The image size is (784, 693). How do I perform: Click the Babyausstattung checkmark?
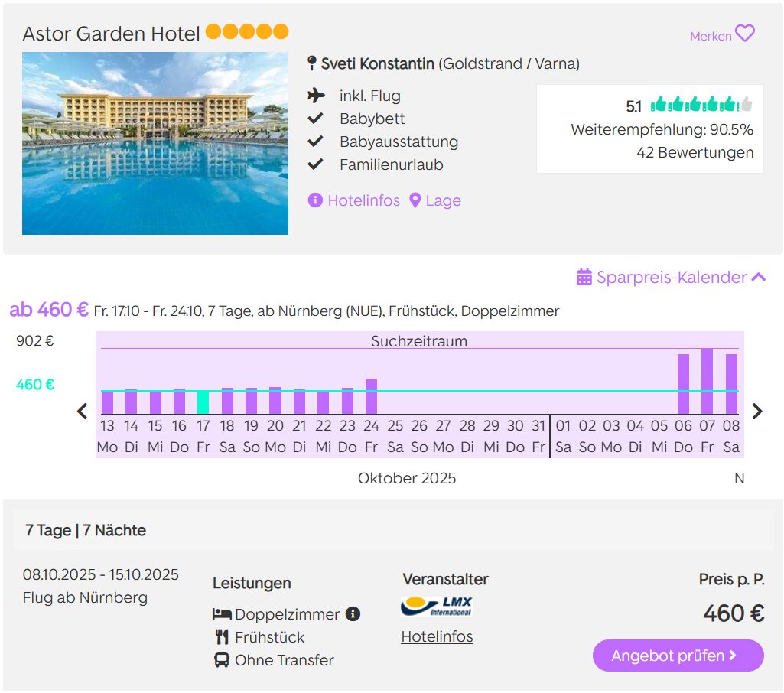[315, 142]
